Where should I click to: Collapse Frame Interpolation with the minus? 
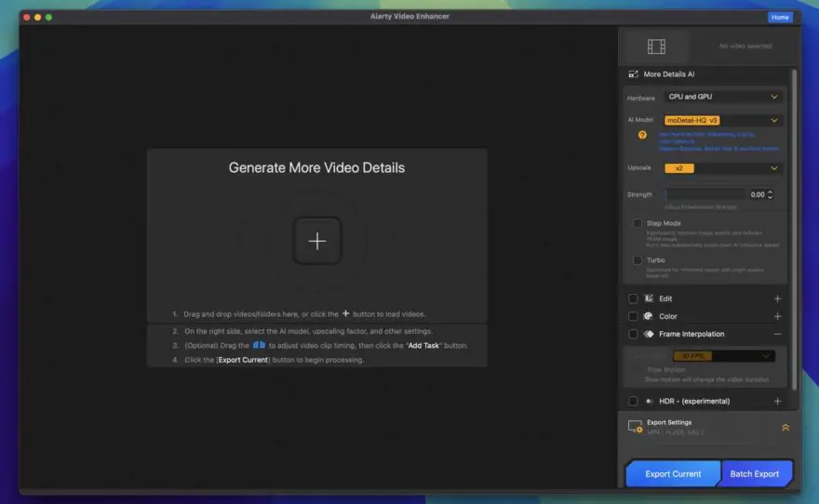(777, 334)
